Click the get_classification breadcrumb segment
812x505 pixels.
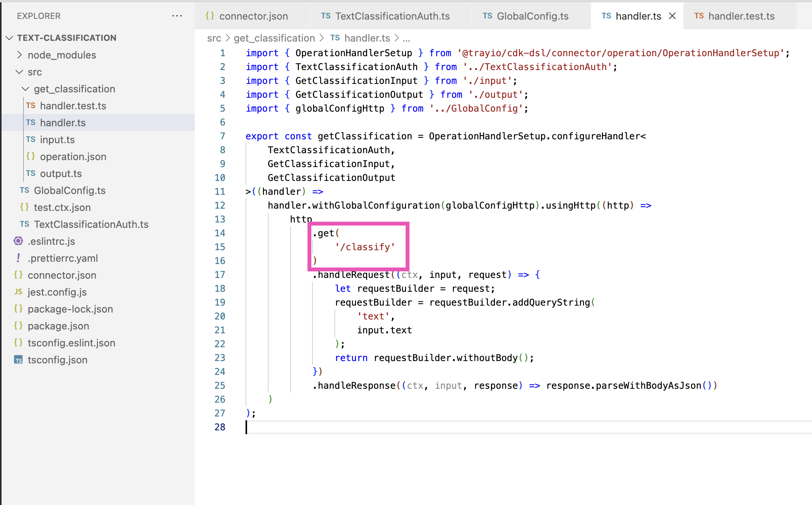[x=274, y=38]
